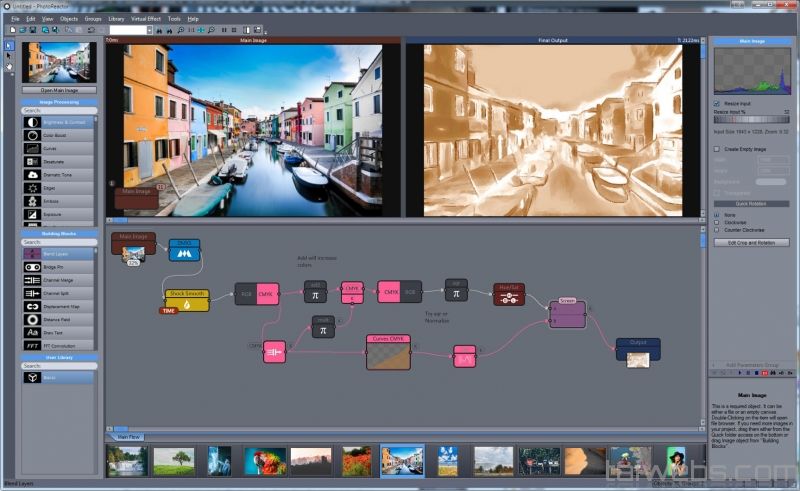Click the Hue/Sat node in the graph
Image resolution: width=800 pixels, height=491 pixels.
508,295
